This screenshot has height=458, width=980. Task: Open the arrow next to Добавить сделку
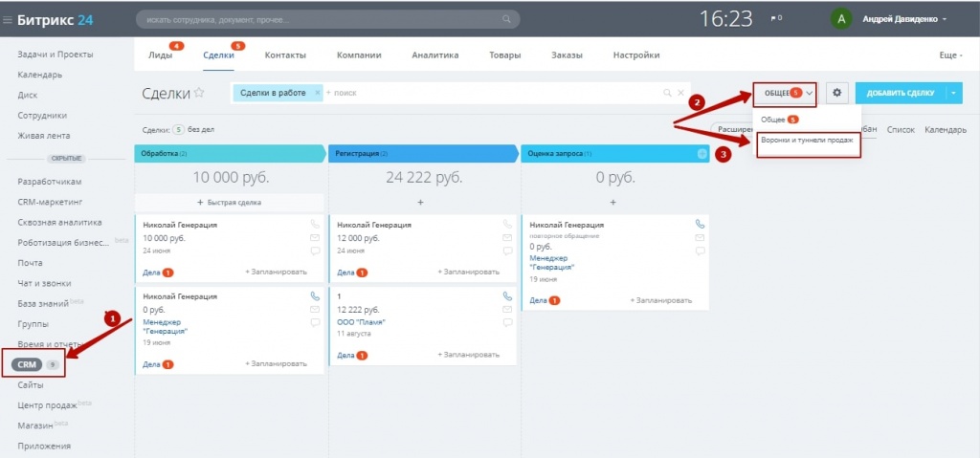tap(952, 93)
